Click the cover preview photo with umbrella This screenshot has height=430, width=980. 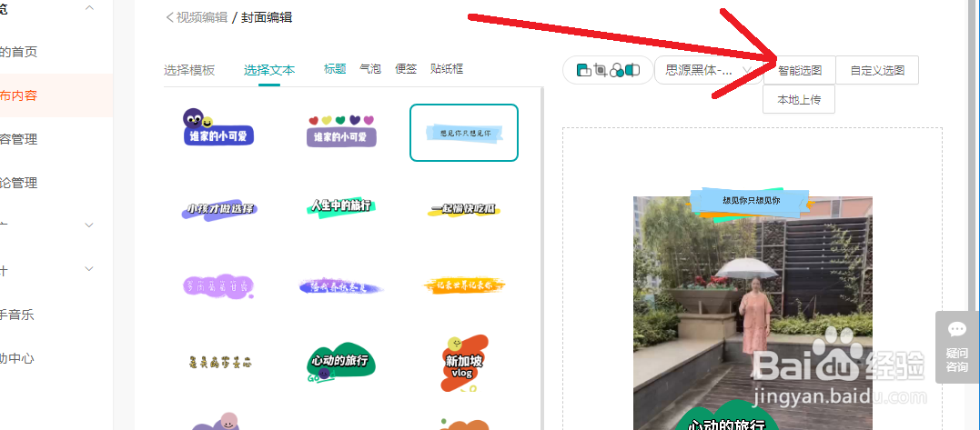click(x=753, y=313)
